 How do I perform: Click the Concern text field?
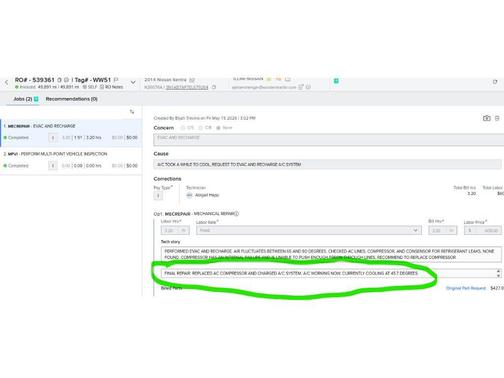point(329,140)
